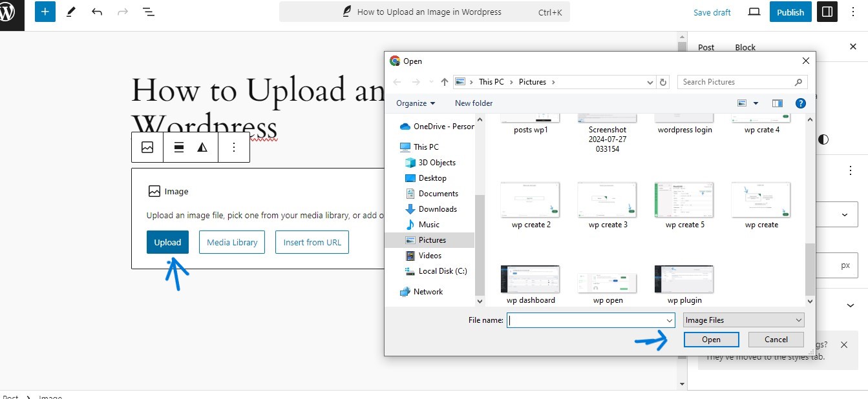This screenshot has height=399, width=868.
Task: Expand the collapsed sidebar panel chevron
Action: point(851,305)
